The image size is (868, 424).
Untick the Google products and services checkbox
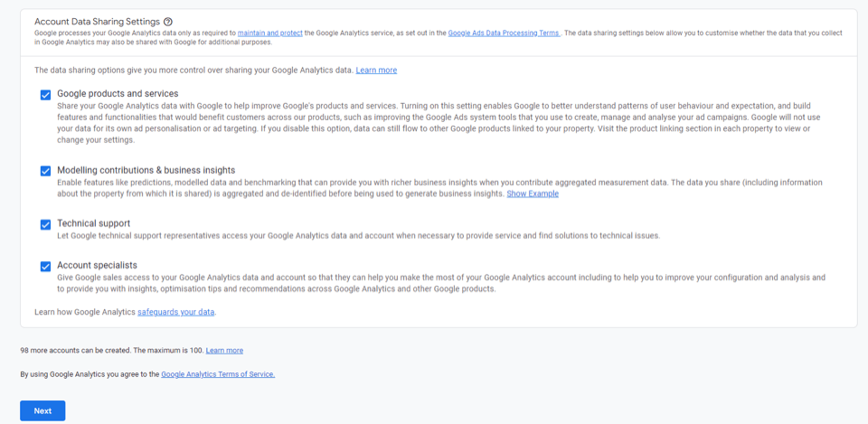pyautogui.click(x=45, y=94)
